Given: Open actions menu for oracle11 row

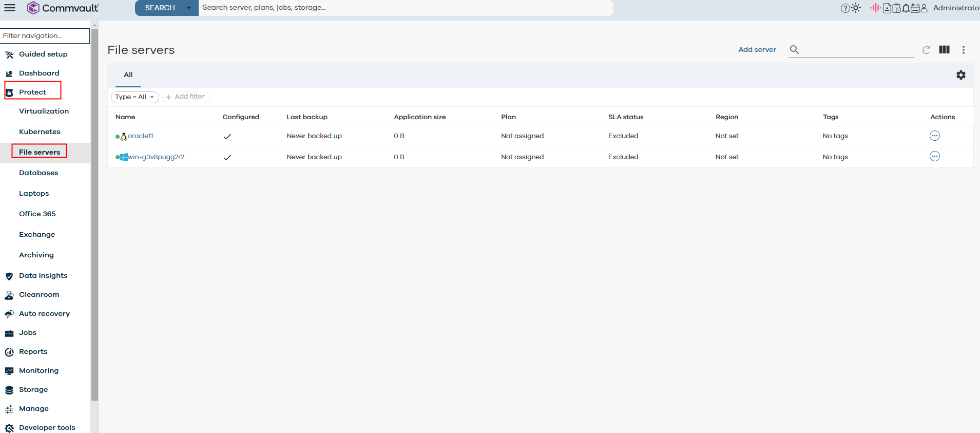Looking at the screenshot, I should pos(934,136).
